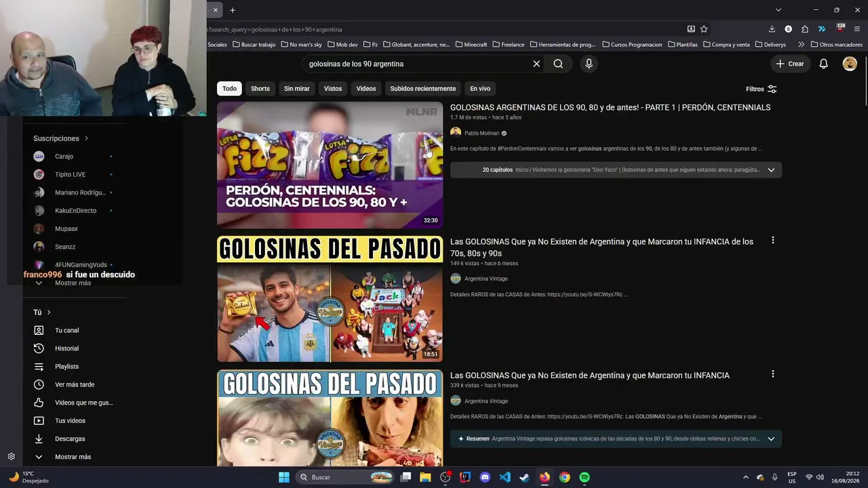The image size is (868, 488).
Task: Clear the YouTube search box text
Action: pos(536,64)
